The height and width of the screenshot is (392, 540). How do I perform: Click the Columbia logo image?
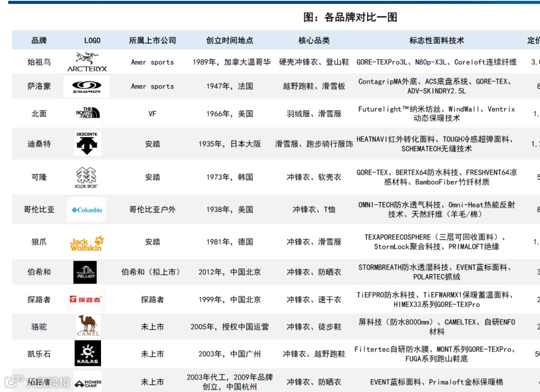[86, 210]
